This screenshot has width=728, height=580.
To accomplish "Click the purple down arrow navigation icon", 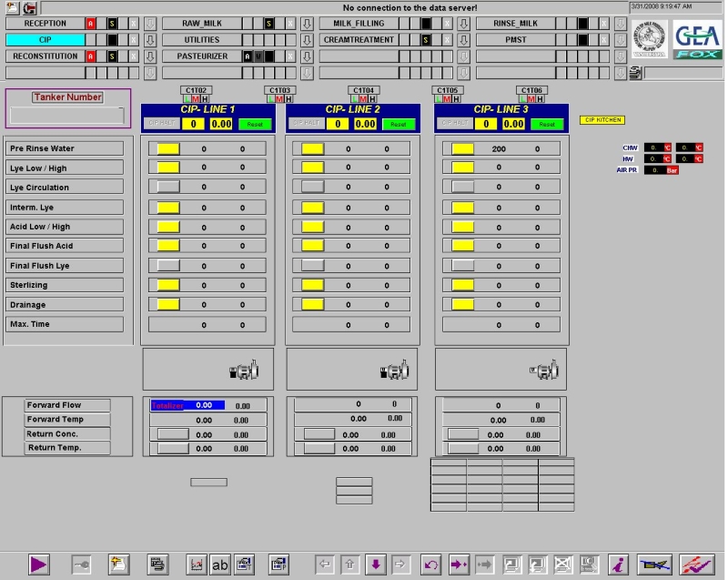I will [375, 565].
